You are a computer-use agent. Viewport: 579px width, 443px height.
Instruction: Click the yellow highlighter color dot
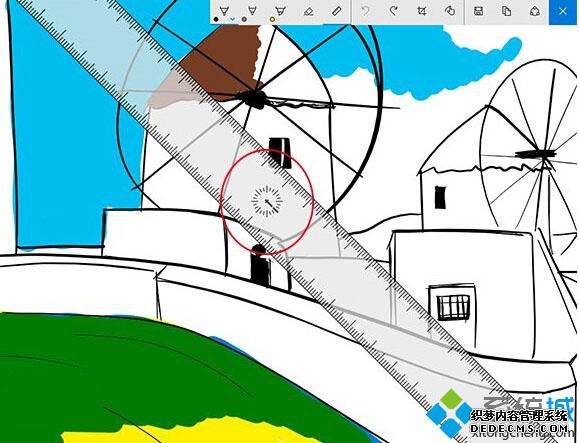coord(273,19)
